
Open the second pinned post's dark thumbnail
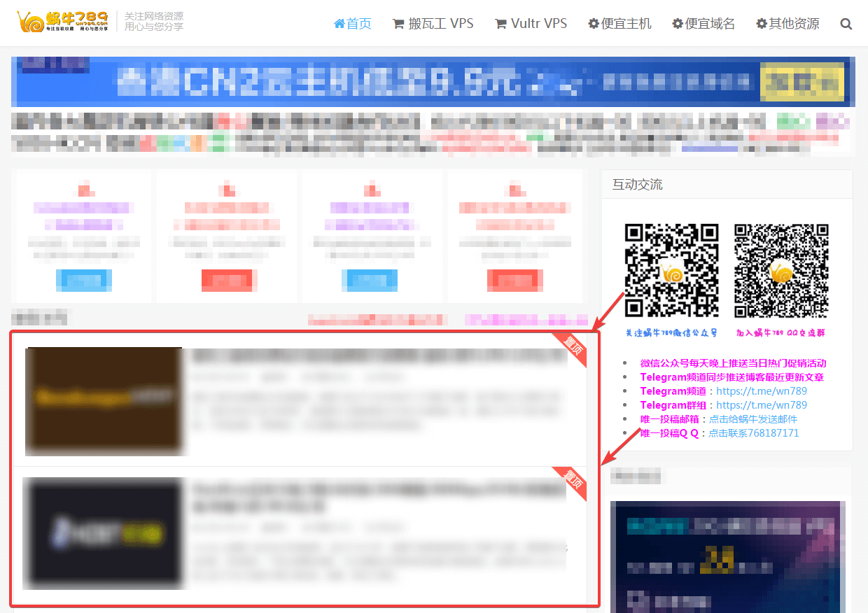[102, 533]
